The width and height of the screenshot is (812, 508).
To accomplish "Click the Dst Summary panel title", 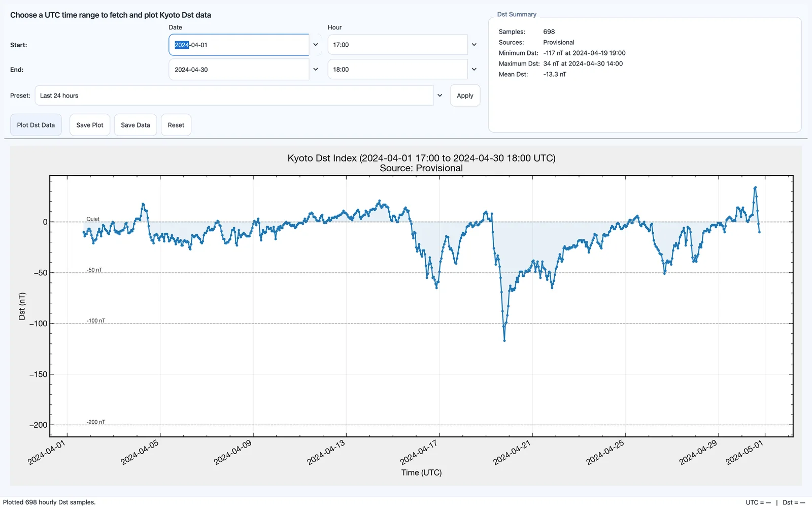I will click(x=517, y=14).
